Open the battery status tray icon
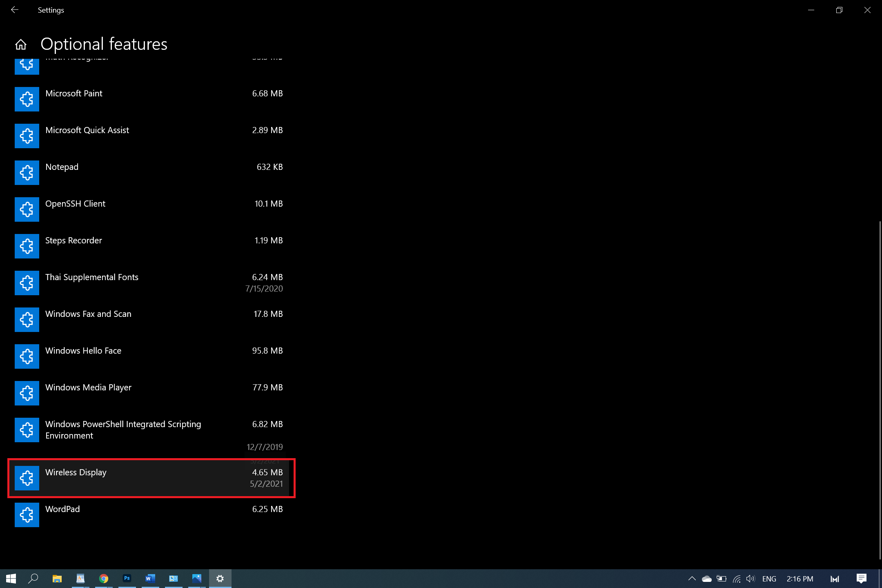This screenshot has height=588, width=882. (722, 579)
